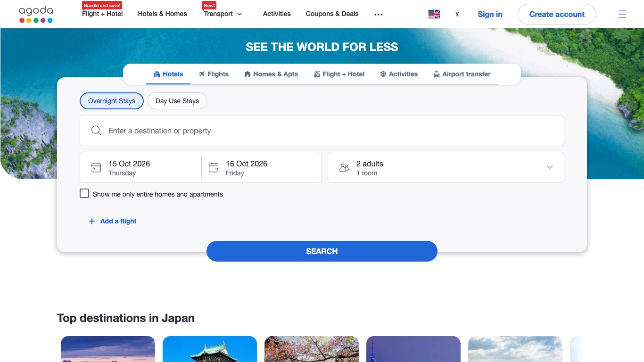This screenshot has width=644, height=362.
Task: Open the Activities search tab
Action: coord(399,74)
